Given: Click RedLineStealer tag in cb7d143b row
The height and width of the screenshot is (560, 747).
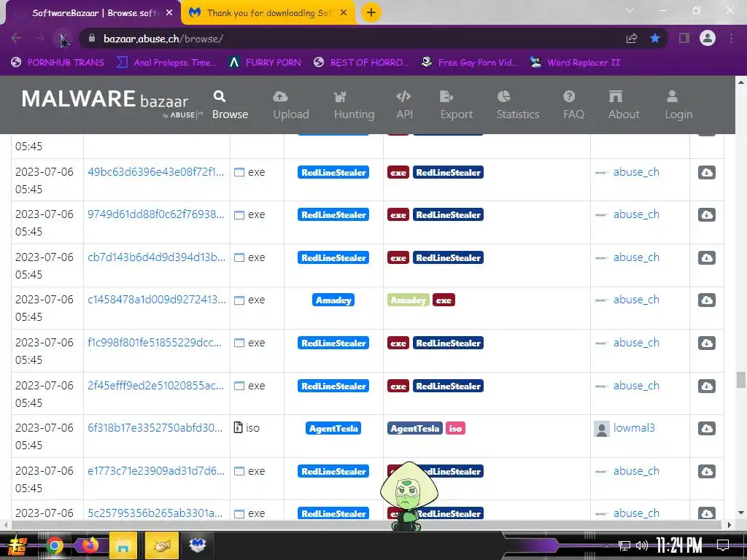Looking at the screenshot, I should pos(448,257).
